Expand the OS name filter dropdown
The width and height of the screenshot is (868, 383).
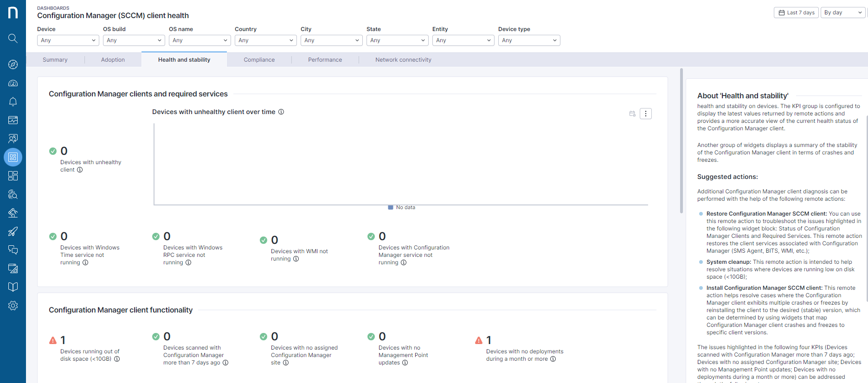pyautogui.click(x=200, y=40)
